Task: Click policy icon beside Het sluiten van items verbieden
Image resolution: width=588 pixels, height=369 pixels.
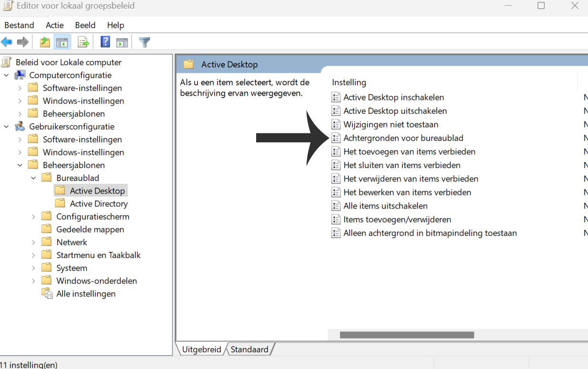Action: 336,165
